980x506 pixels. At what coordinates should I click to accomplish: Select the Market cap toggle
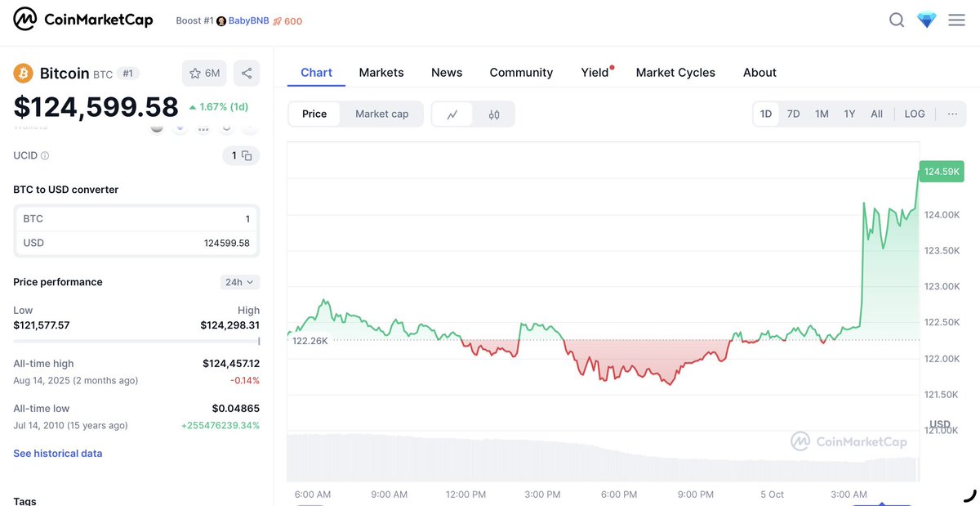point(381,114)
